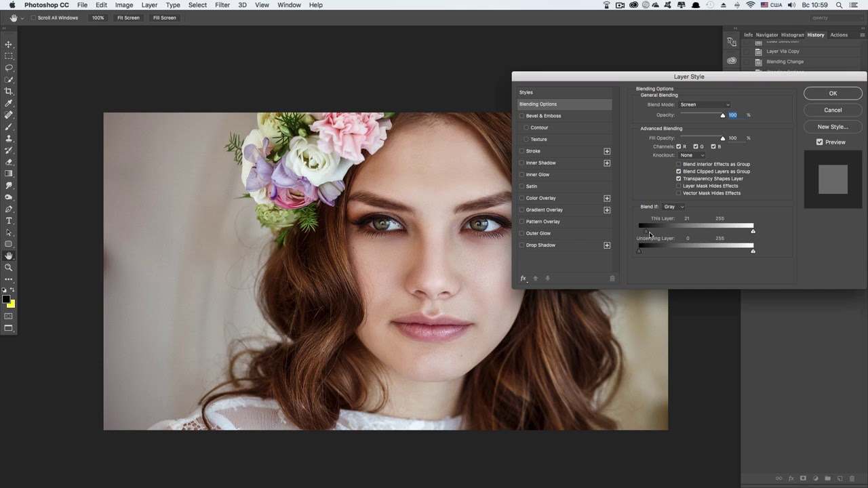Select the Healing Brush tool
This screenshot has height=488, width=868.
pos(9,115)
